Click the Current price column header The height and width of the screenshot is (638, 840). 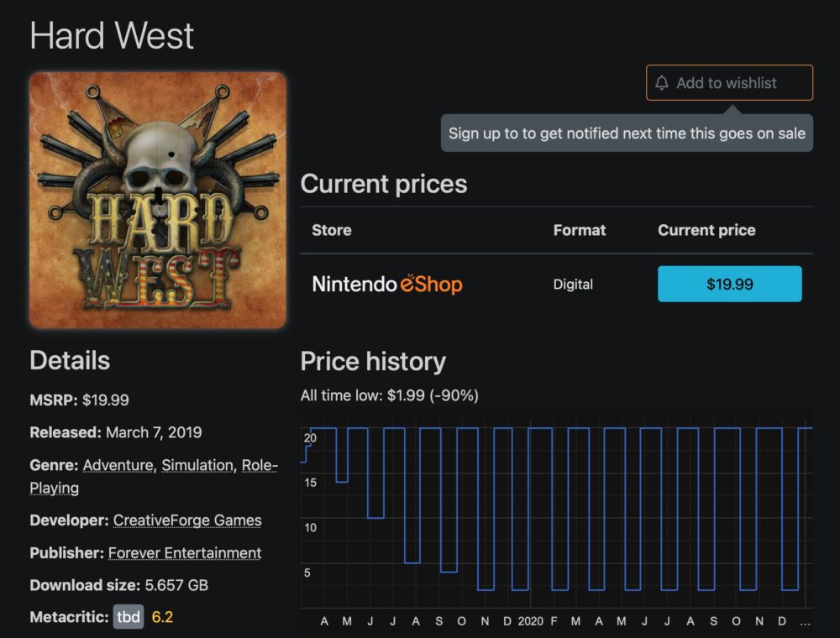(x=706, y=230)
